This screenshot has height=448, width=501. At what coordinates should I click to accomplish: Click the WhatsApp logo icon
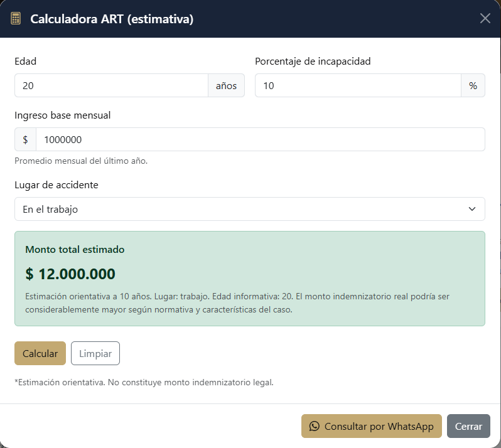[315, 426]
